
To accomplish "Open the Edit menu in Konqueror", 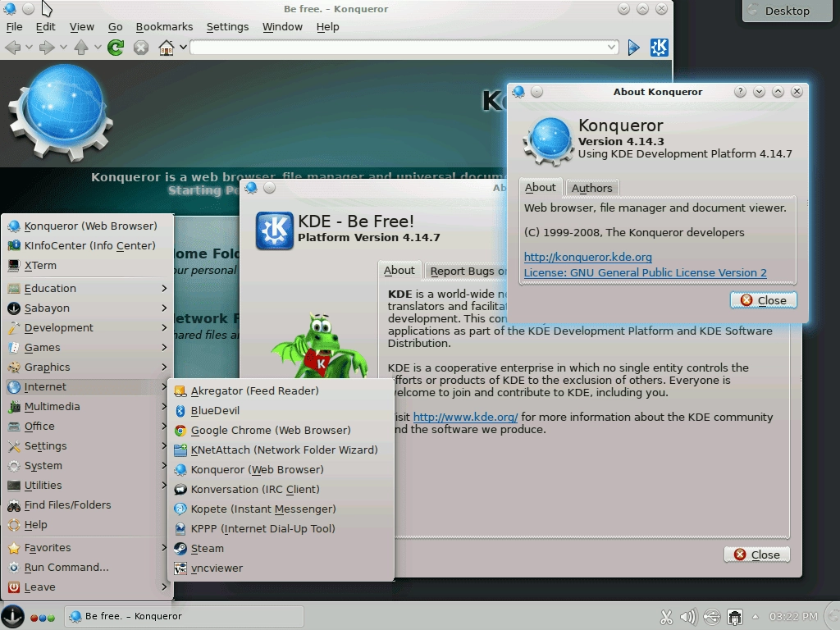I will tap(46, 27).
